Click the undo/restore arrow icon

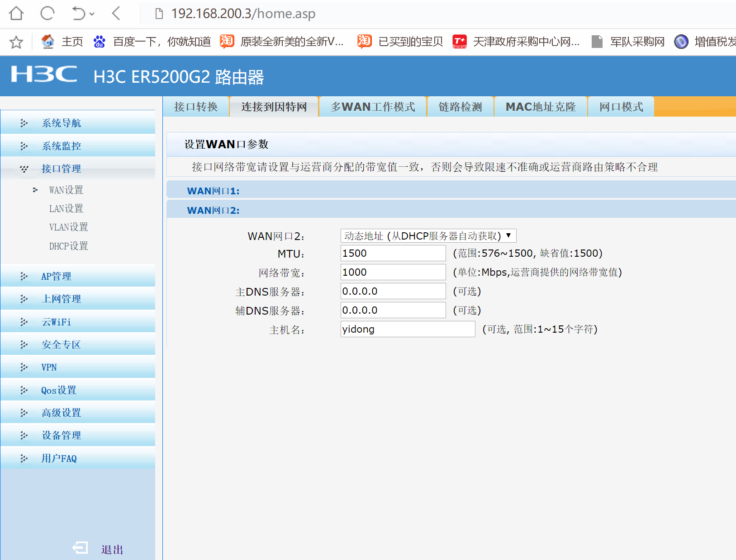click(78, 14)
